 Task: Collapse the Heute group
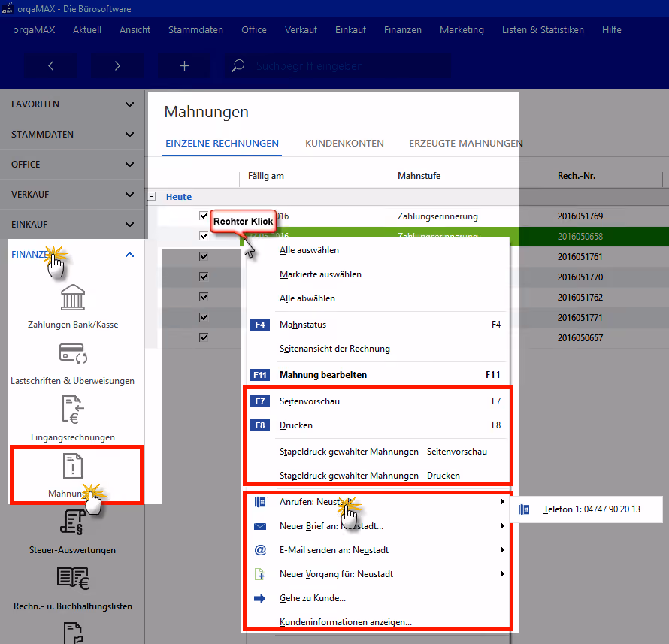152,197
